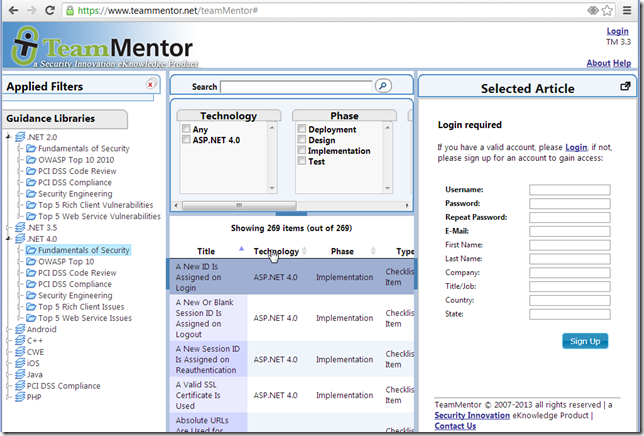Open the About link
This screenshot has height=436, width=644.
(x=598, y=63)
